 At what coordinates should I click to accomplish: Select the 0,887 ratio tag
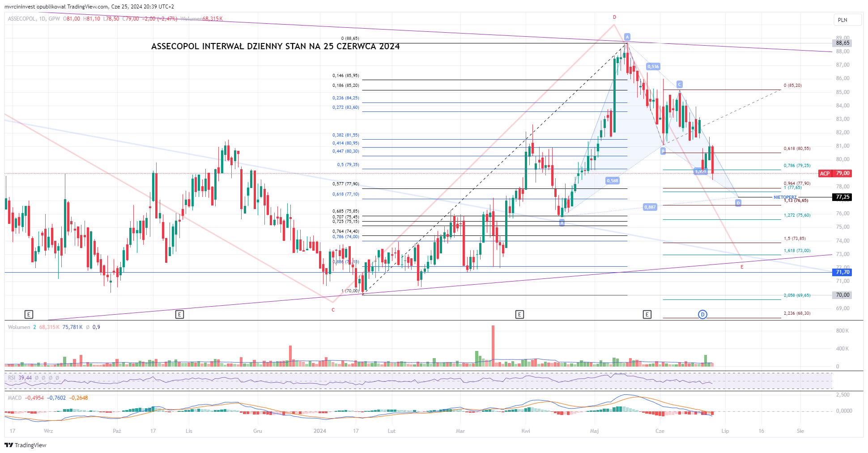(650, 207)
